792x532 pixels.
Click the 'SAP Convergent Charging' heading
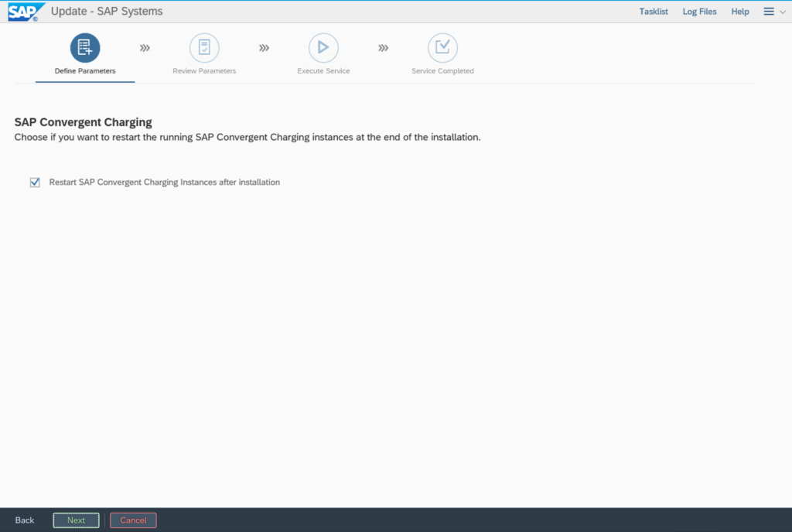(84, 122)
